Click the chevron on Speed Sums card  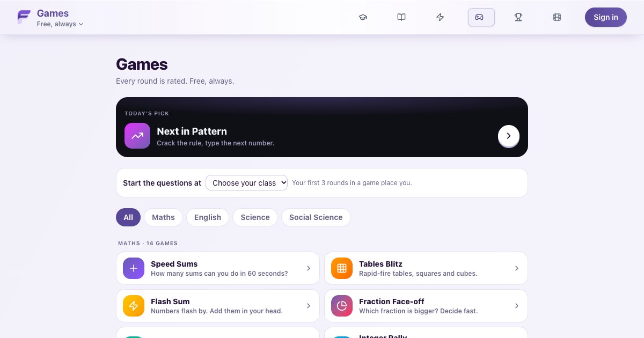(x=309, y=268)
